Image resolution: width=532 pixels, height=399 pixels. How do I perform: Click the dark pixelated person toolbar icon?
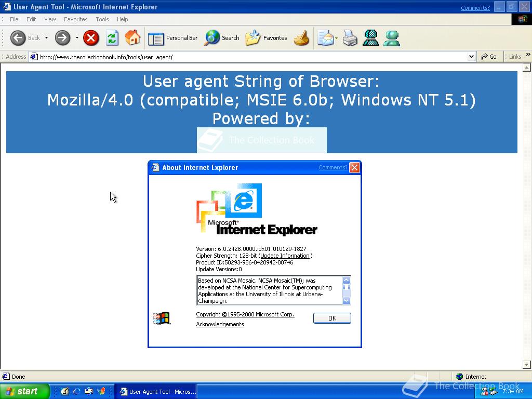point(371,38)
